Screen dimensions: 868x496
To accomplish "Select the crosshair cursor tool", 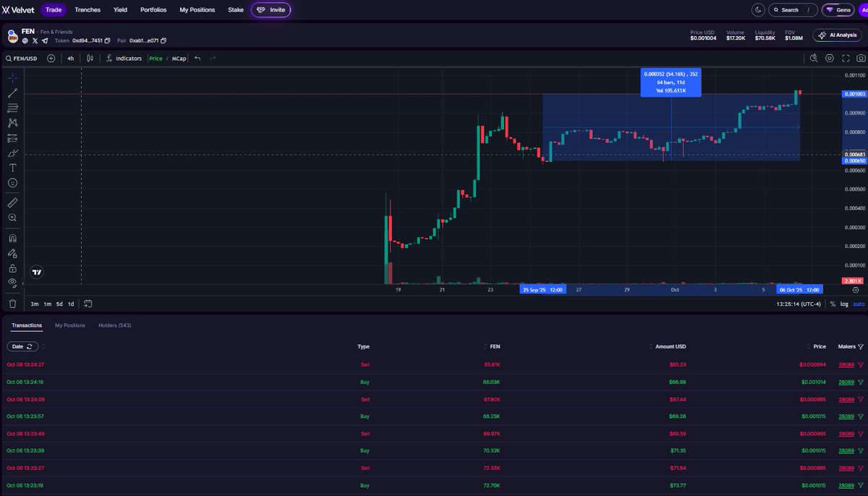I will pos(12,77).
